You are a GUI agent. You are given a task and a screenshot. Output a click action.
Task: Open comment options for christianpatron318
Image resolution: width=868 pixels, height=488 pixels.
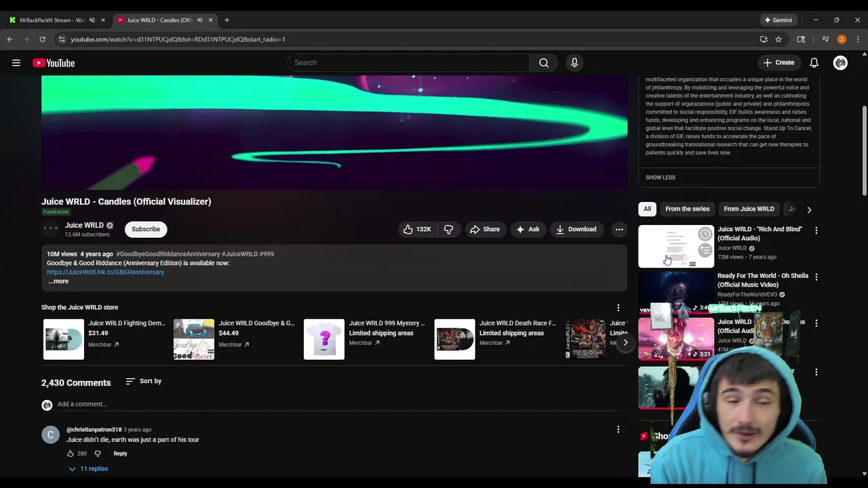coord(618,430)
